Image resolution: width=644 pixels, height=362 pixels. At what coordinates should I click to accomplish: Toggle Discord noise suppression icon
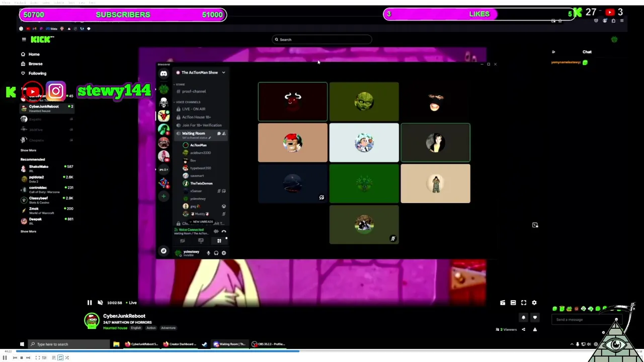point(216,231)
